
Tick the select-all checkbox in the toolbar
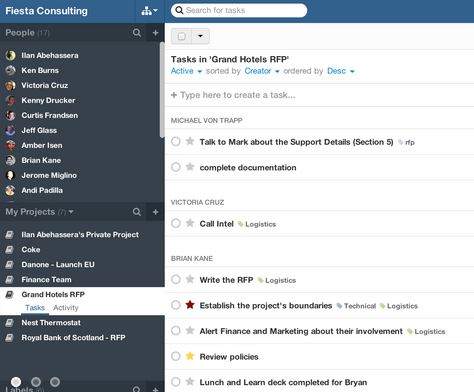[181, 36]
